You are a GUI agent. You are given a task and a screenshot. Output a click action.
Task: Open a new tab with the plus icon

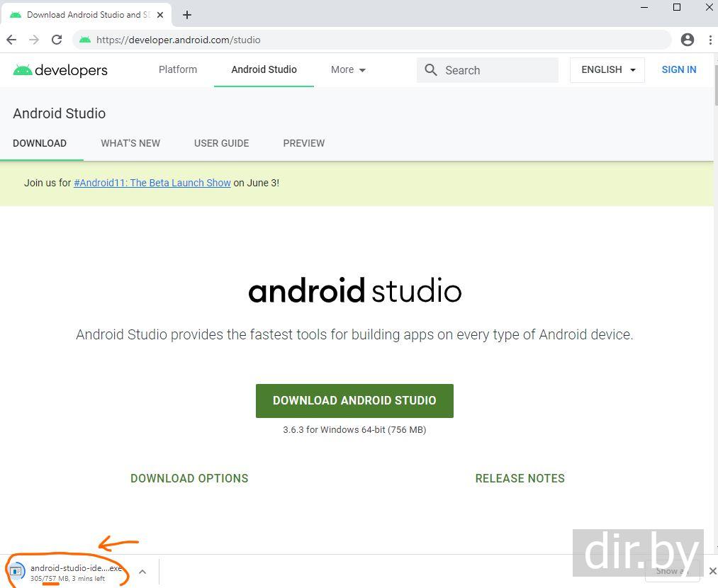187,15
